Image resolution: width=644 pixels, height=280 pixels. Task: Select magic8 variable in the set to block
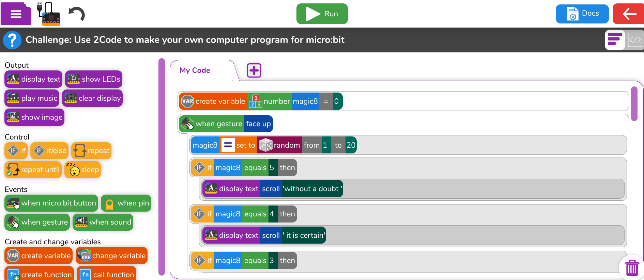point(205,145)
